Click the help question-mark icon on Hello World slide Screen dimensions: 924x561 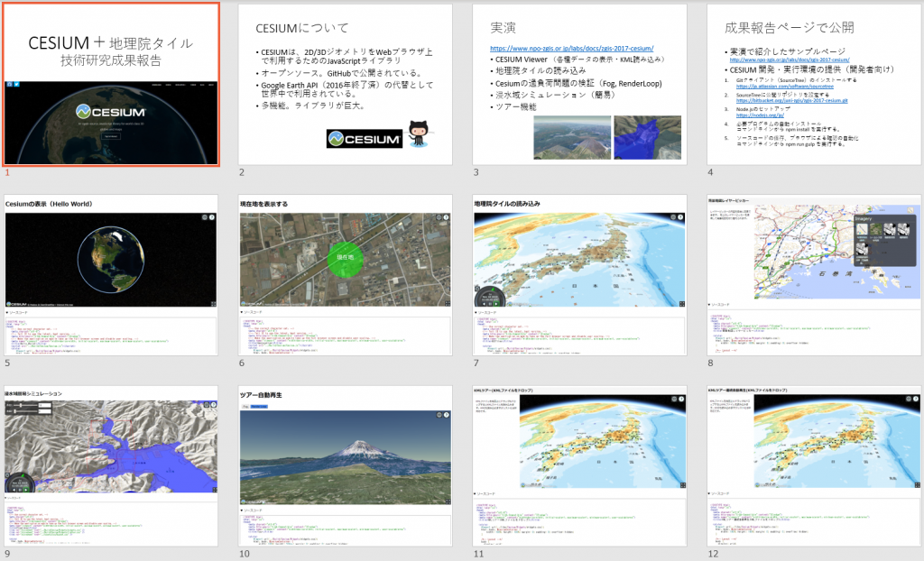212,217
